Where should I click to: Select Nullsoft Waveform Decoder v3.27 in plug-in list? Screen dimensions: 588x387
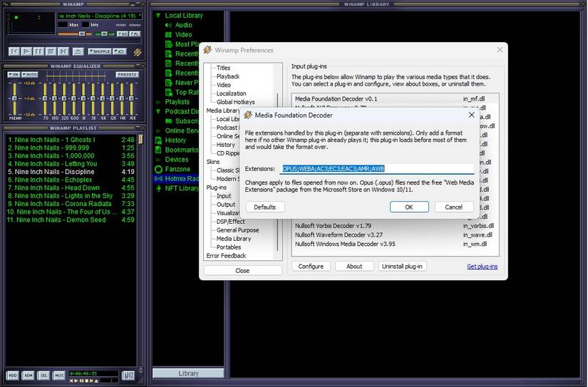(396, 234)
